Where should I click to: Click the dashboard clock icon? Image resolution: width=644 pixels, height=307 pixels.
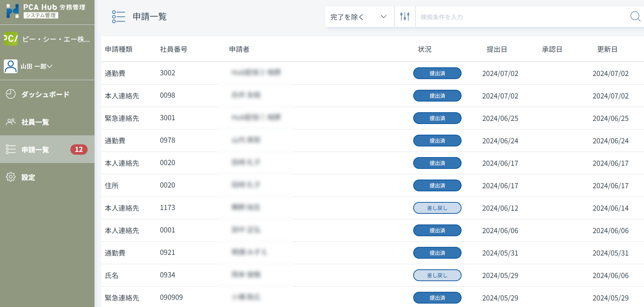coord(11,94)
